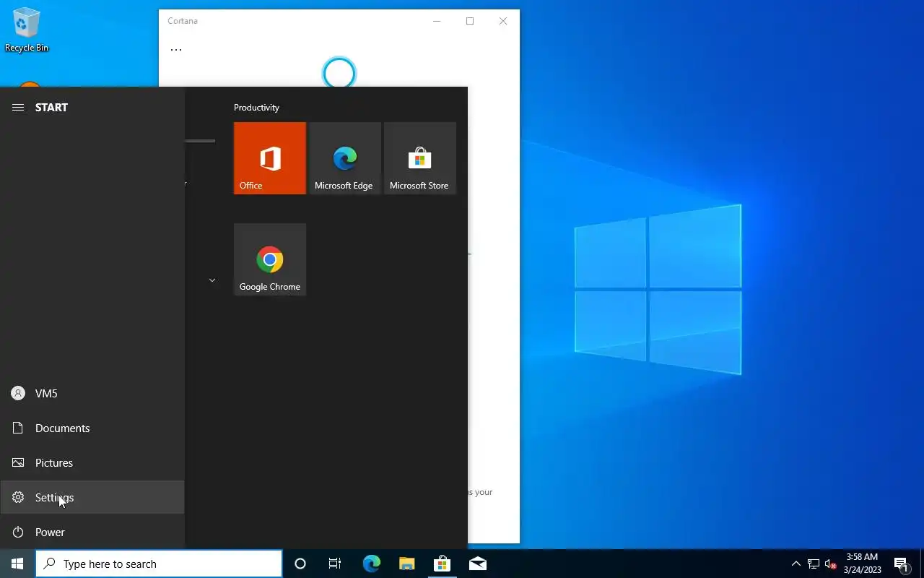Click the Power icon
The width and height of the screenshot is (924, 578).
(x=18, y=532)
